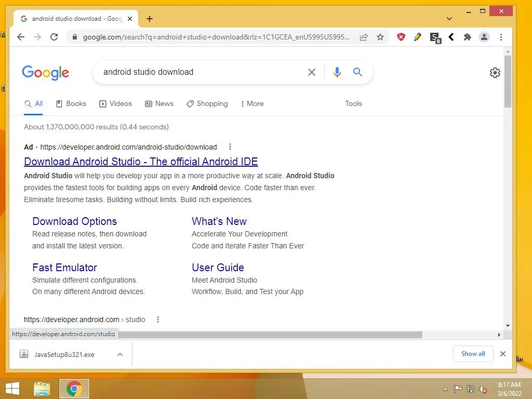Open a new tab with plus button
Screen dimensions: 532x399
tap(150, 19)
